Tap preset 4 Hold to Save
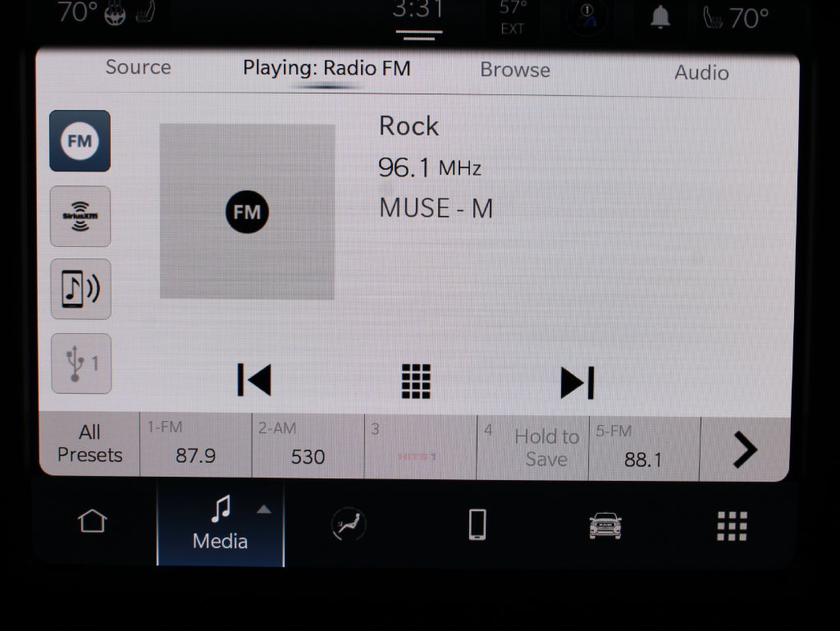 pos(532,448)
